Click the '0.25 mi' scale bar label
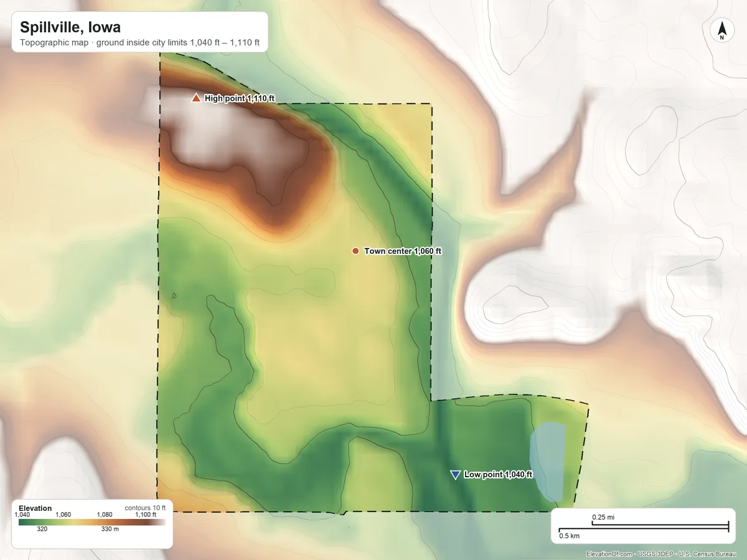This screenshot has height=560, width=747. 604,517
